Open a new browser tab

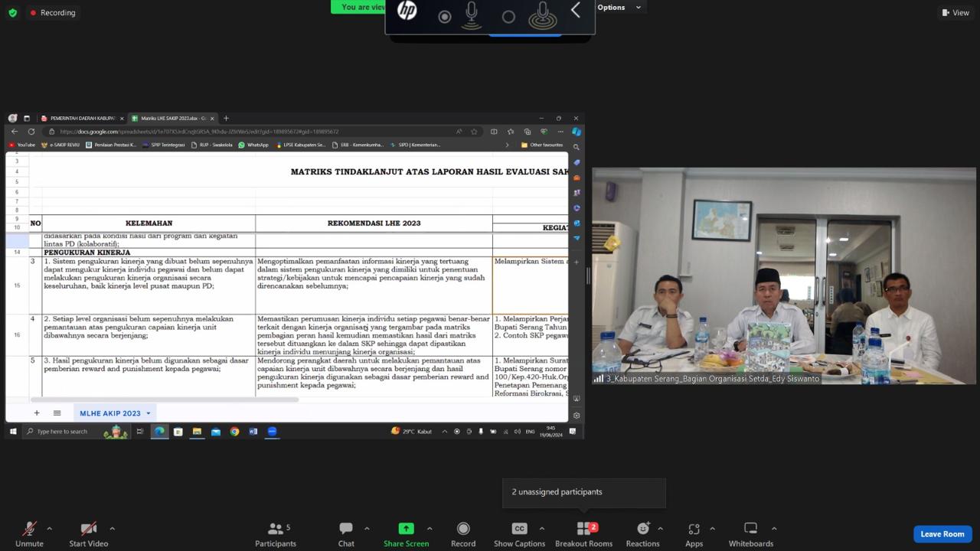226,119
